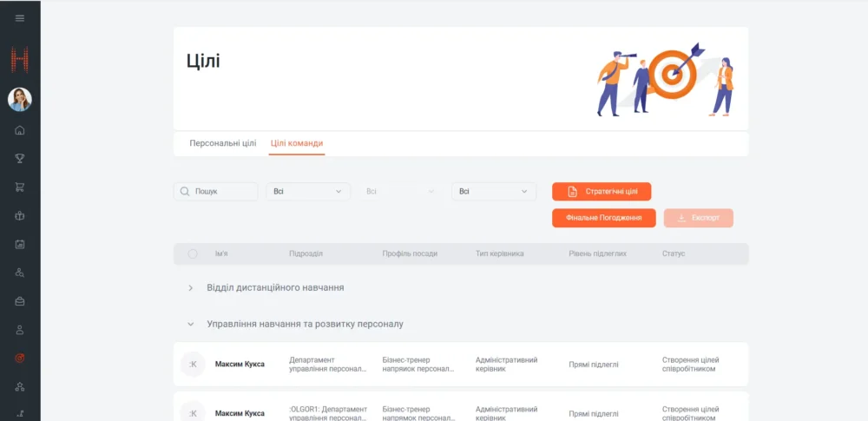
Task: Open the trophy achievements icon
Action: (20, 158)
